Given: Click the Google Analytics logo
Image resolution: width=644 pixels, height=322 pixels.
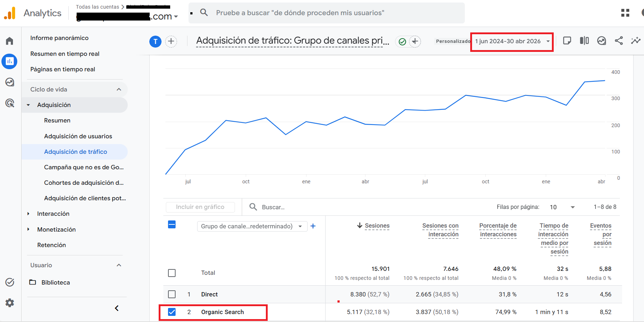Looking at the screenshot, I should click(x=10, y=13).
